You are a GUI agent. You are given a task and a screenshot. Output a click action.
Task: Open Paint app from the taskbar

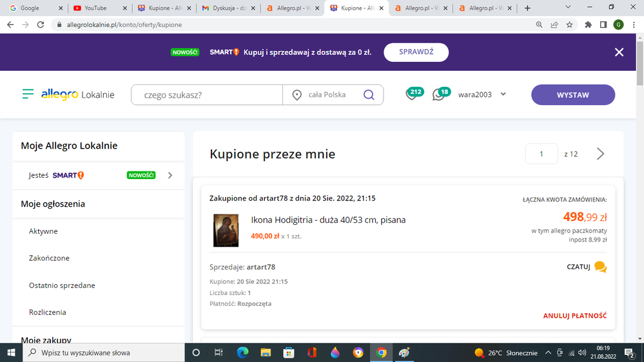404,352
